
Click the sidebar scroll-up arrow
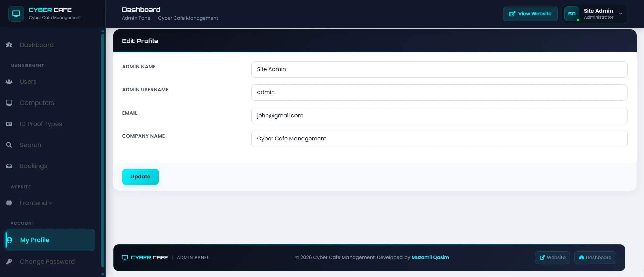[103, 31]
